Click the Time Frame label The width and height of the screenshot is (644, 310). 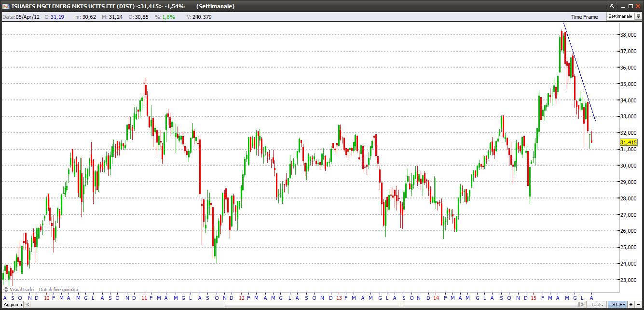(x=584, y=17)
